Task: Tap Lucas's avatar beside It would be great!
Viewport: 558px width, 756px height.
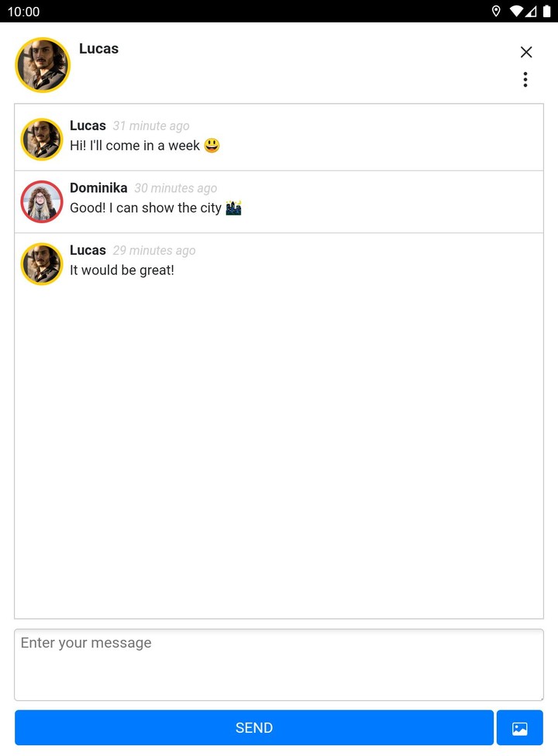Action: [42, 263]
